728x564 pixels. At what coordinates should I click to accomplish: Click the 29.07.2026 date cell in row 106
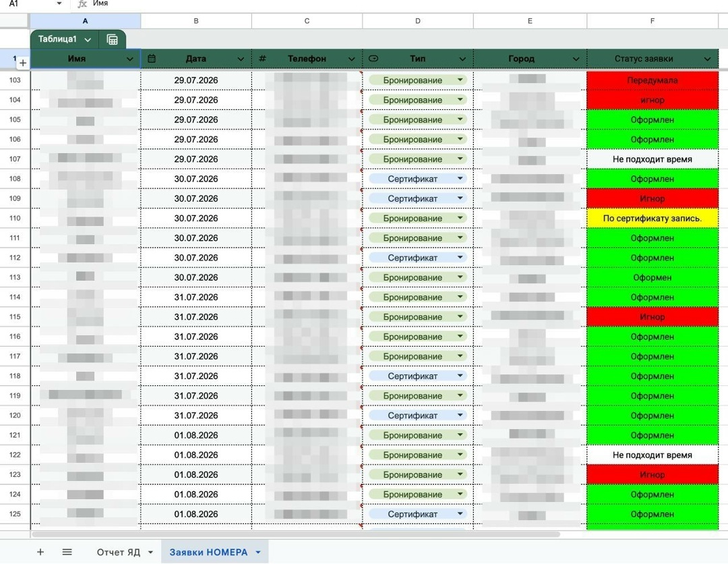pyautogui.click(x=196, y=140)
